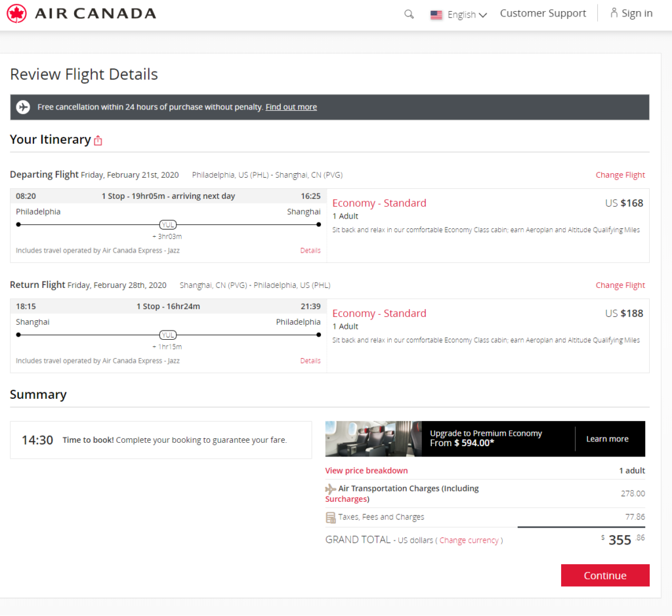Click AIR CANADA wordmark text
This screenshot has width=672, height=616.
click(x=96, y=13)
